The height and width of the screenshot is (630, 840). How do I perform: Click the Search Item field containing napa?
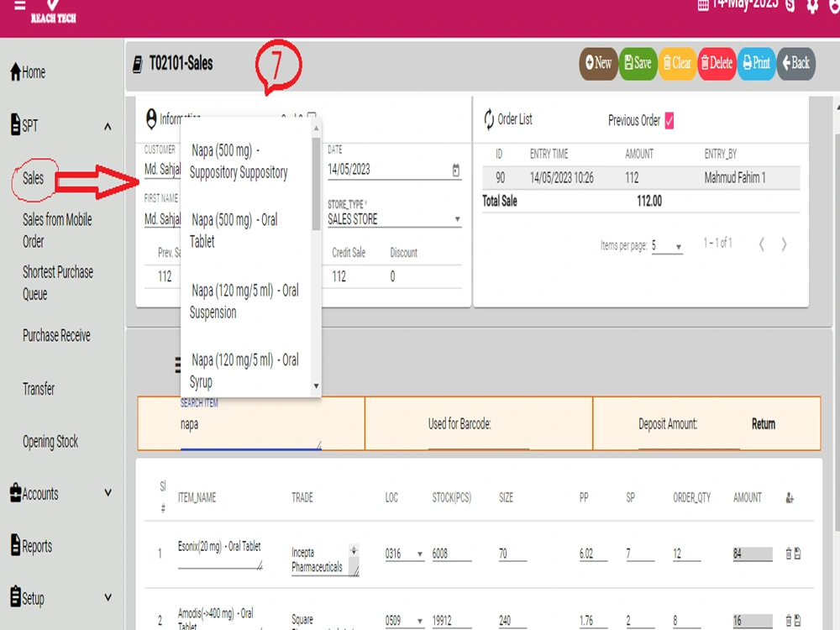[x=250, y=427]
